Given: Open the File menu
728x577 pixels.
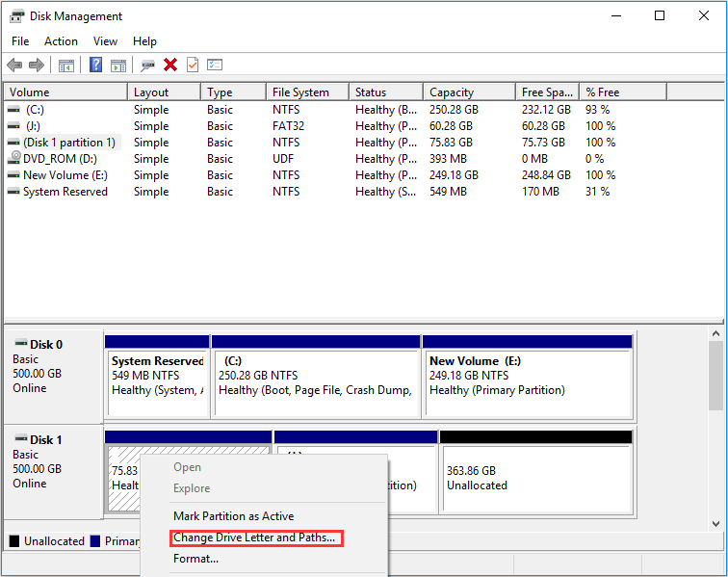Looking at the screenshot, I should tap(20, 41).
